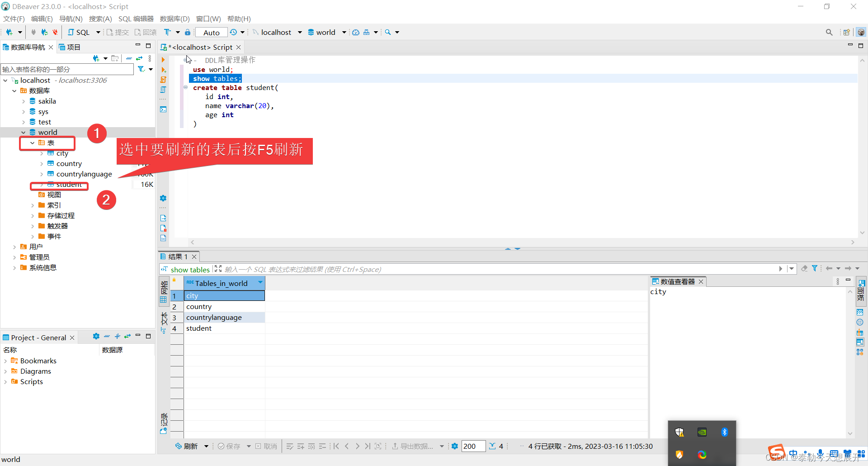Click the Bluetooth icon in system tray
This screenshot has width=868, height=466.
[x=724, y=432]
